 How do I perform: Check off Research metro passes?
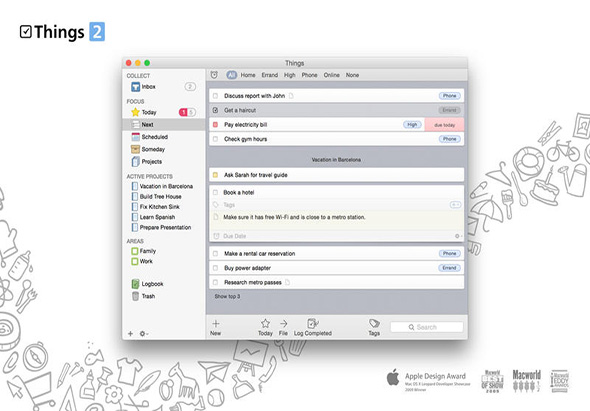point(216,282)
